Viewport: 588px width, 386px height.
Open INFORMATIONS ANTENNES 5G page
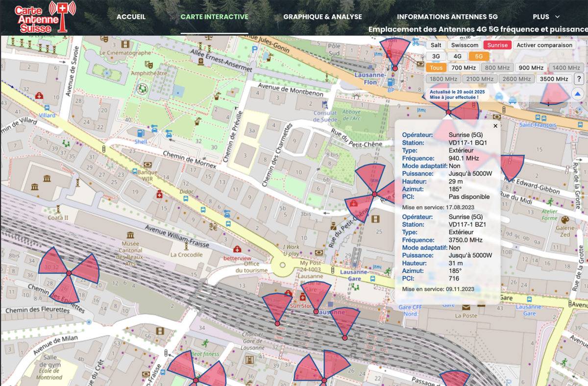[x=447, y=17]
